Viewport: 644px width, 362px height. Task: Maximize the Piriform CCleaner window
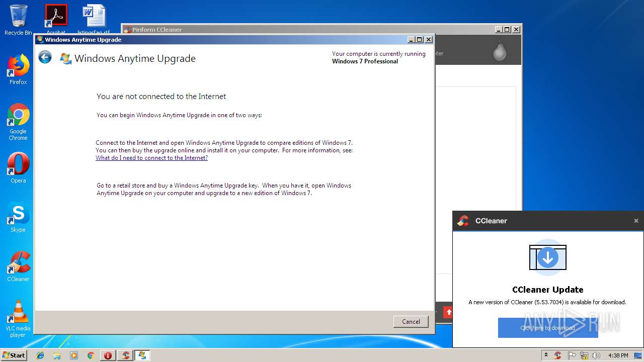coord(507,30)
